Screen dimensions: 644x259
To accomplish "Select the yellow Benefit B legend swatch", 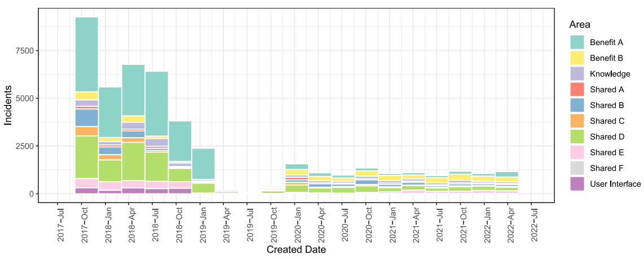I will click(577, 58).
